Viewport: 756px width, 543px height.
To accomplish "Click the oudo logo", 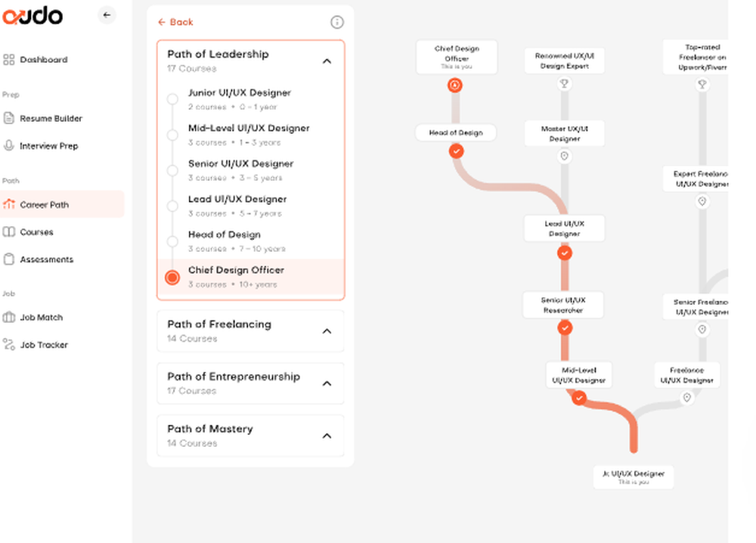I will tap(33, 15).
